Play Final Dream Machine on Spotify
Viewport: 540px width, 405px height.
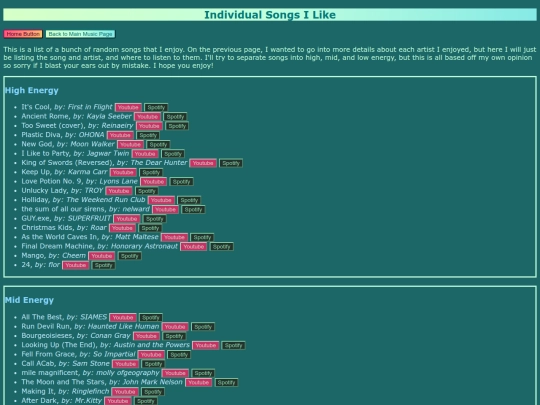[x=221, y=247]
